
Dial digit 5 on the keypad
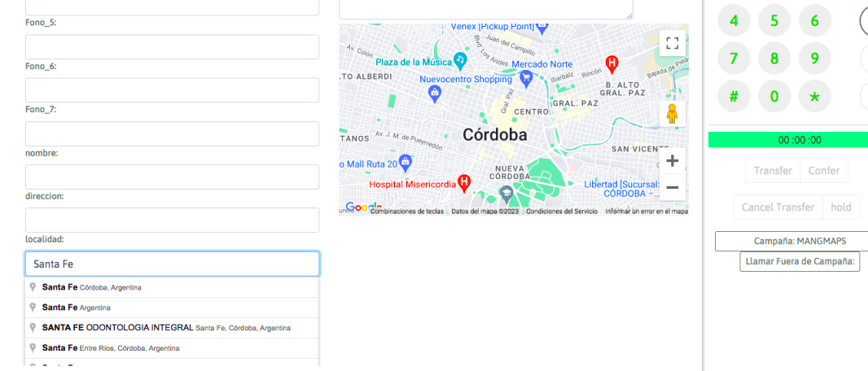(x=774, y=21)
